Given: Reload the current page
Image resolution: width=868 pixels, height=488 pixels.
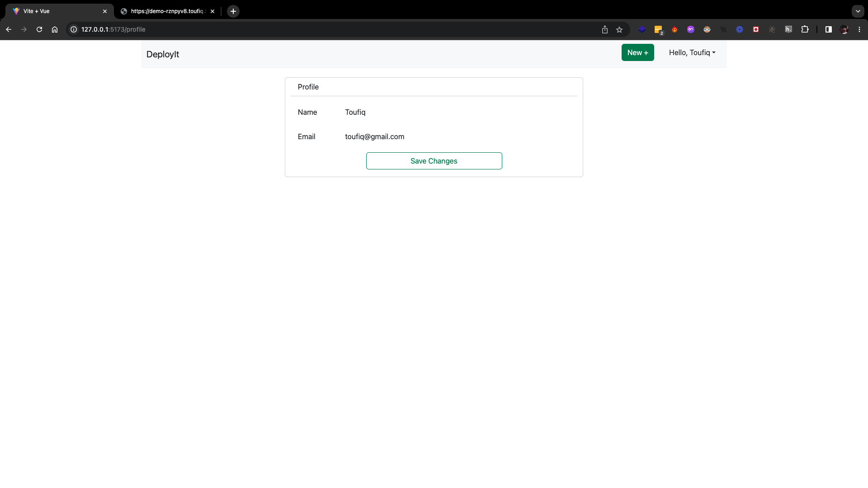Looking at the screenshot, I should [39, 29].
